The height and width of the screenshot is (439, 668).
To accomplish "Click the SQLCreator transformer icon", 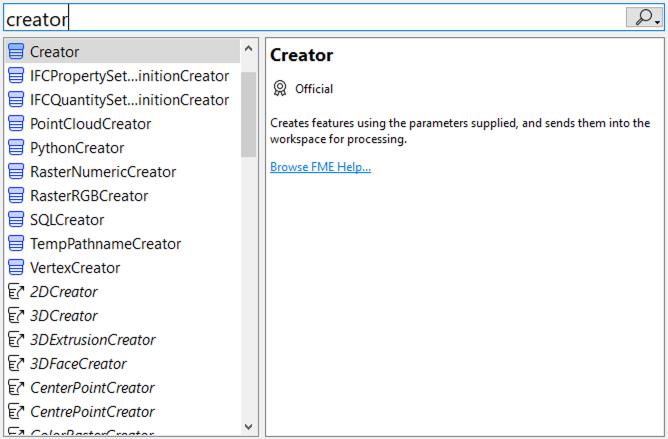I will [x=16, y=220].
